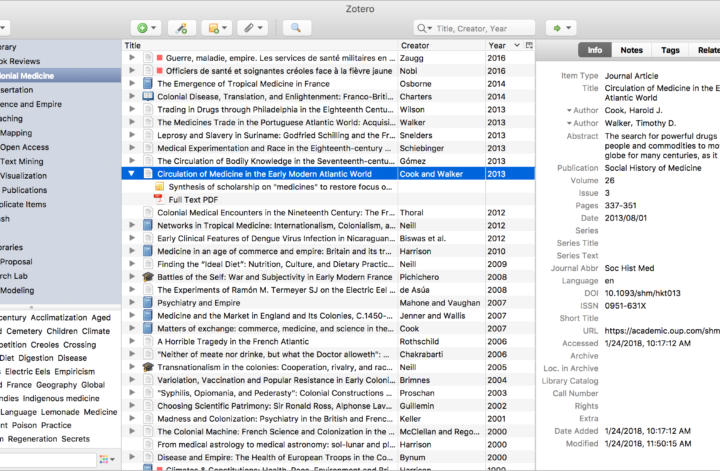Click book icon for Psychiatry and Empire
720x471 pixels.
(148, 303)
